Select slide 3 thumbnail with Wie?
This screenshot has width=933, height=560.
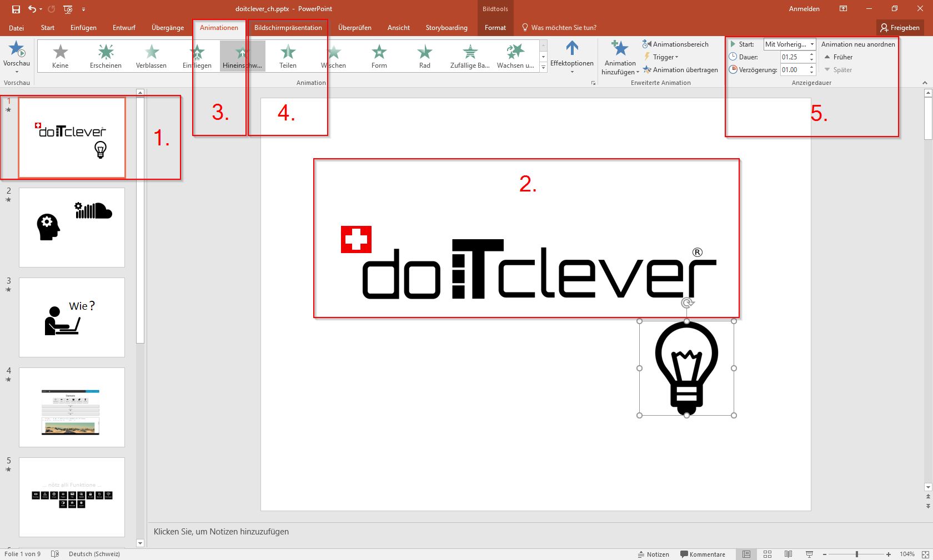pyautogui.click(x=72, y=317)
